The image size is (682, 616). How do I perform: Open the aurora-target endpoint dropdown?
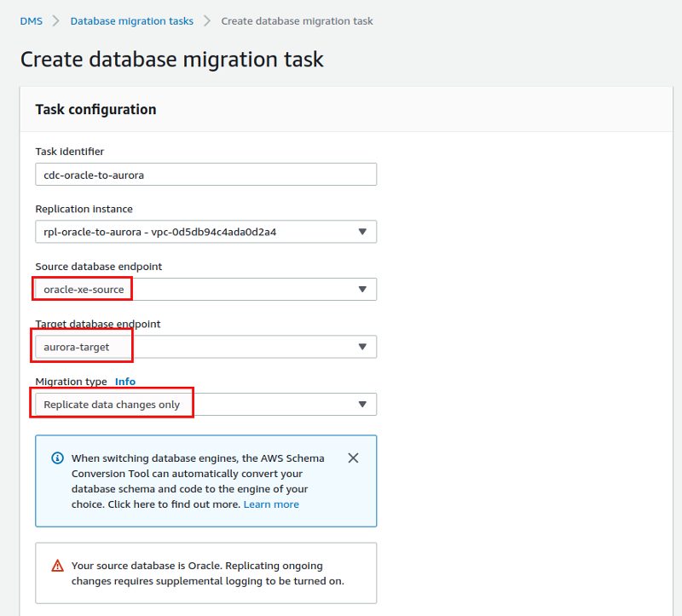click(x=205, y=347)
